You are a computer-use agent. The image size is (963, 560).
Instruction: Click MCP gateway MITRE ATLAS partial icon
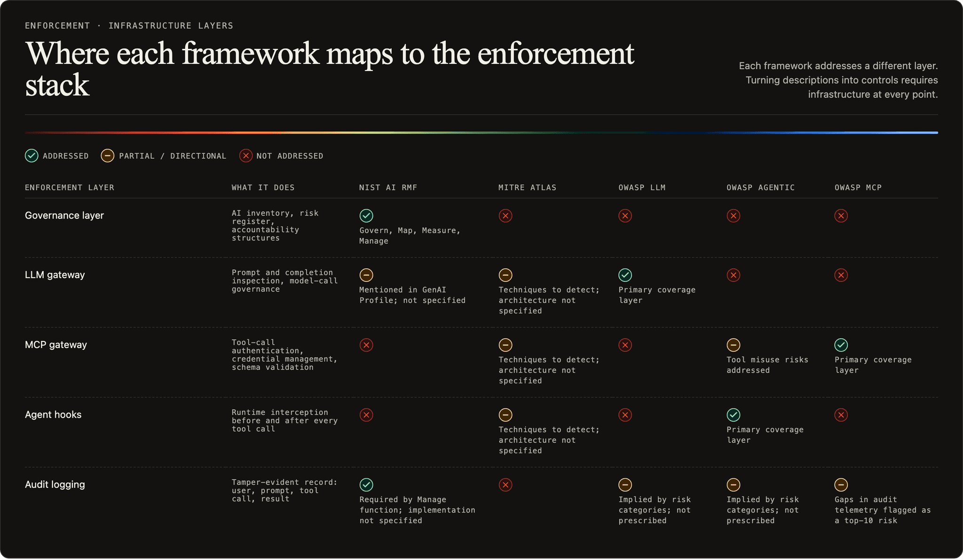click(505, 345)
